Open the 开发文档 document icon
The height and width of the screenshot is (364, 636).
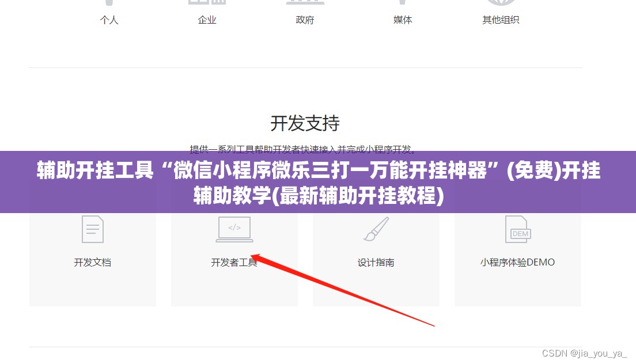pyautogui.click(x=93, y=229)
